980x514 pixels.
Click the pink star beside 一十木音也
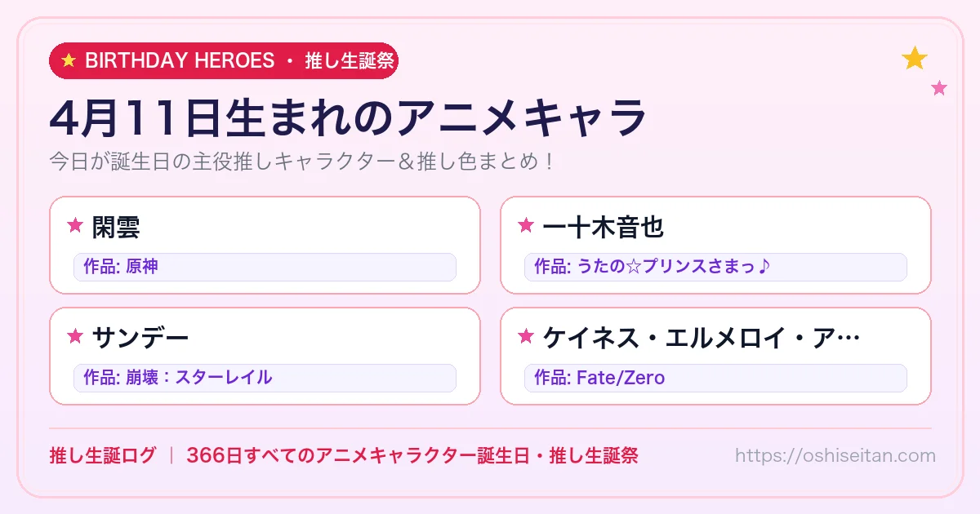[526, 226]
